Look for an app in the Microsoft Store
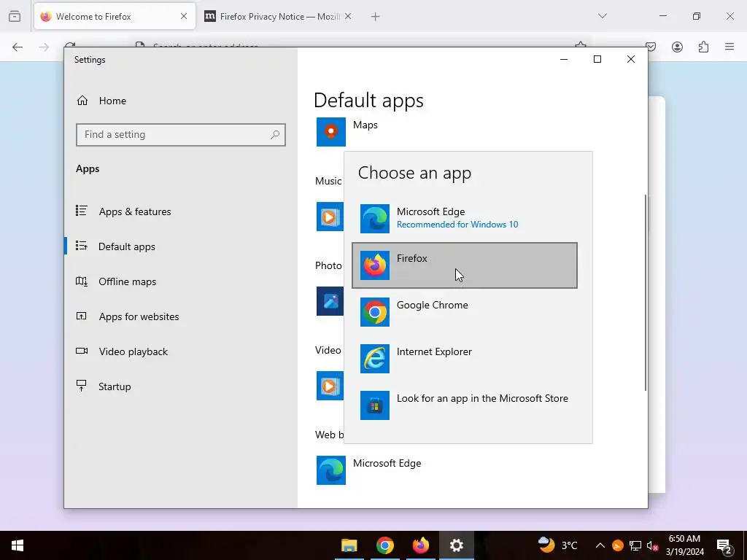 pyautogui.click(x=465, y=405)
